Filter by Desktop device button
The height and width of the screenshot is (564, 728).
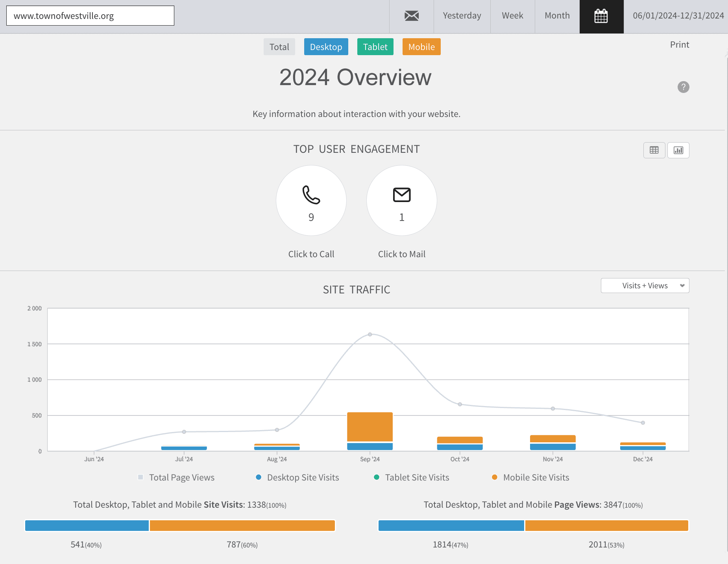point(326,47)
